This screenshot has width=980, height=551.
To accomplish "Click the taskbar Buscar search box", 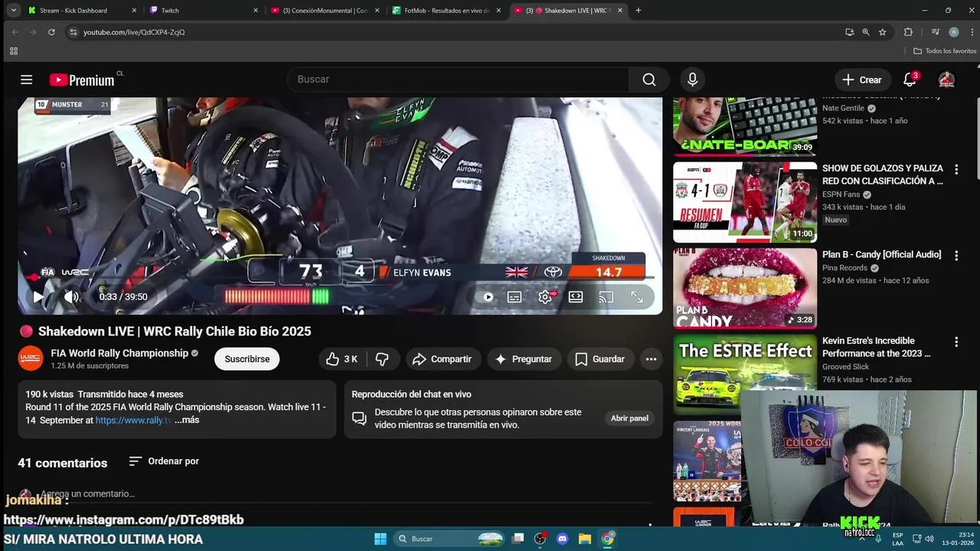I will pyautogui.click(x=450, y=539).
